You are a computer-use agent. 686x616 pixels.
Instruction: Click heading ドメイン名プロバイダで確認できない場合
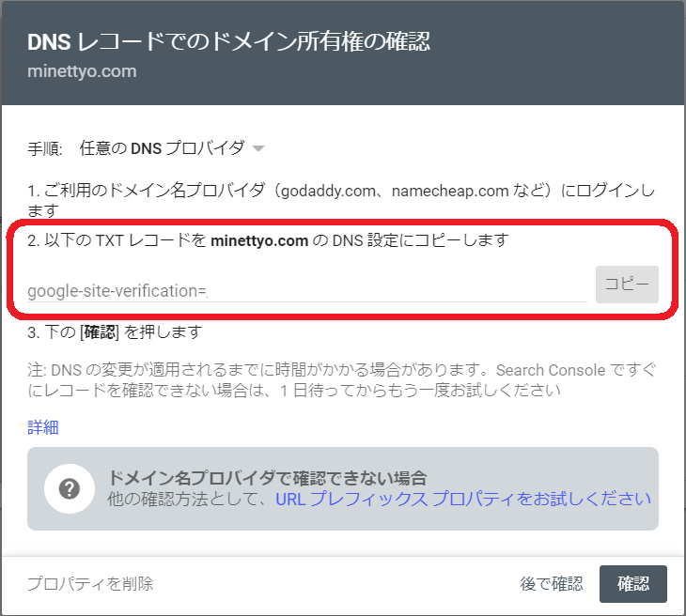pos(267,478)
